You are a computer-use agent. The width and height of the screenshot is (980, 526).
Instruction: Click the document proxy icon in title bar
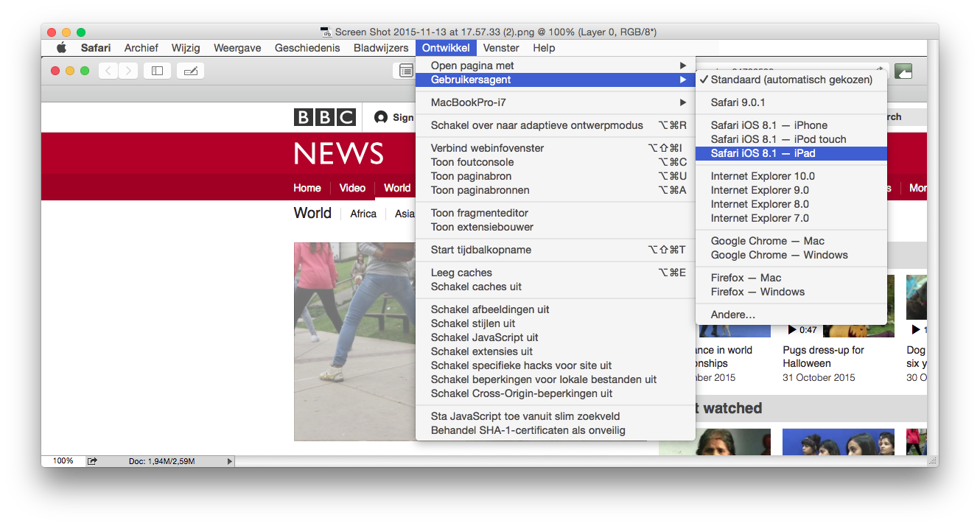pyautogui.click(x=326, y=32)
